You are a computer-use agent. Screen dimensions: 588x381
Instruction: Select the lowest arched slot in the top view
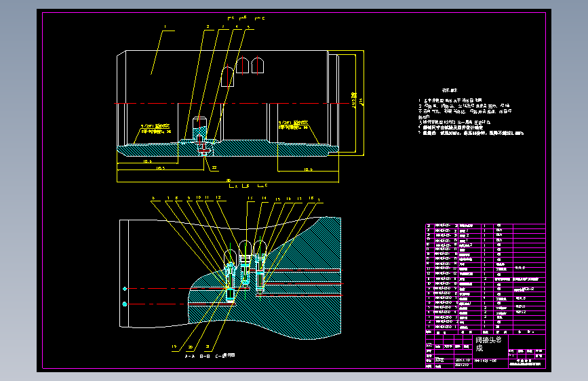point(228,77)
